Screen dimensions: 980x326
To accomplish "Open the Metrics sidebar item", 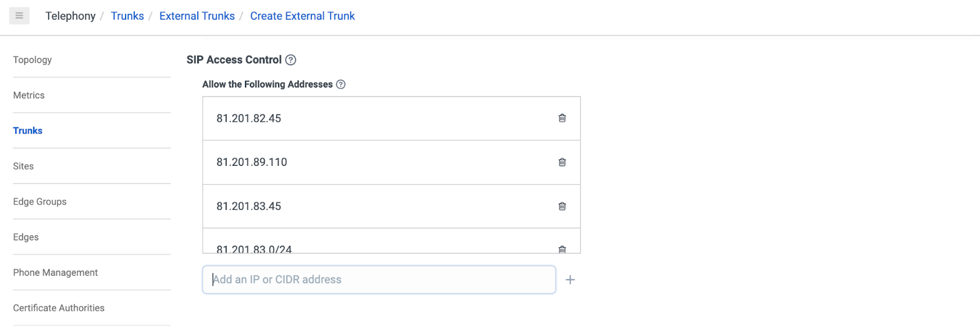I will click(29, 95).
